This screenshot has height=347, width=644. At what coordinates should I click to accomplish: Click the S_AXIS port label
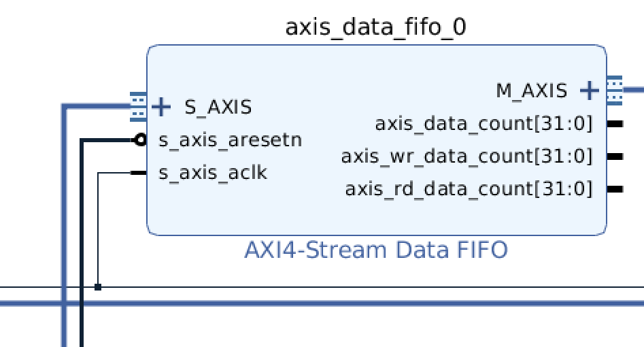tap(218, 107)
